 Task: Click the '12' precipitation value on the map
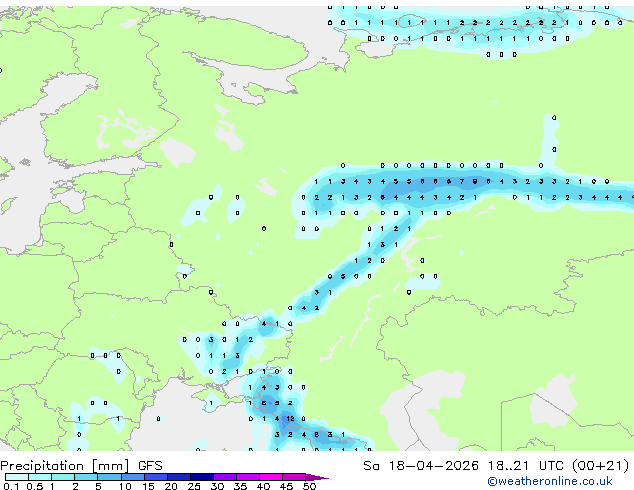tap(290, 419)
